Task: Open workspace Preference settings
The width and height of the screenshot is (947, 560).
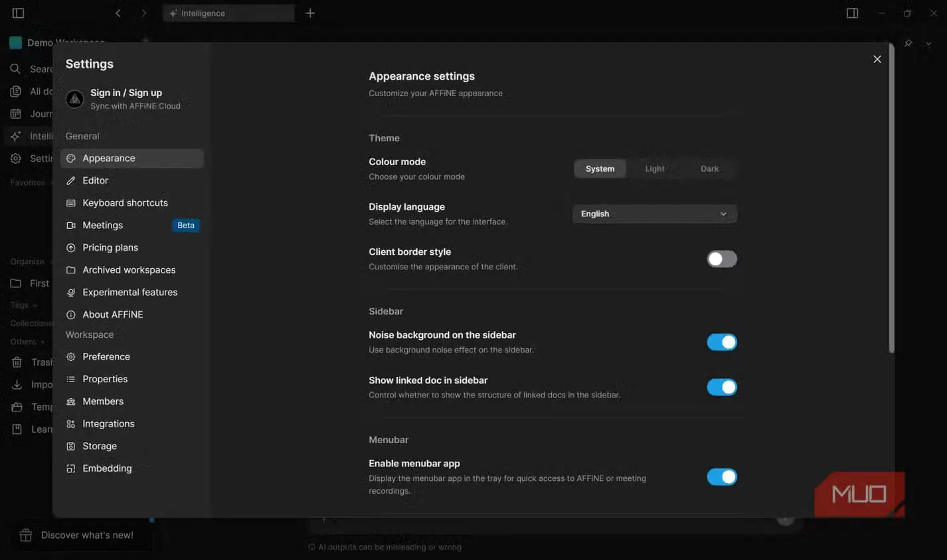Action: coord(132,357)
